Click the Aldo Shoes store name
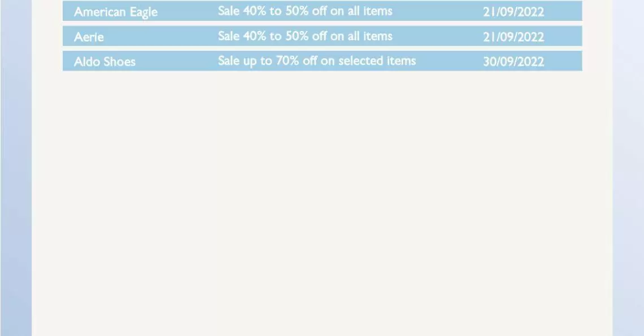 tap(105, 62)
